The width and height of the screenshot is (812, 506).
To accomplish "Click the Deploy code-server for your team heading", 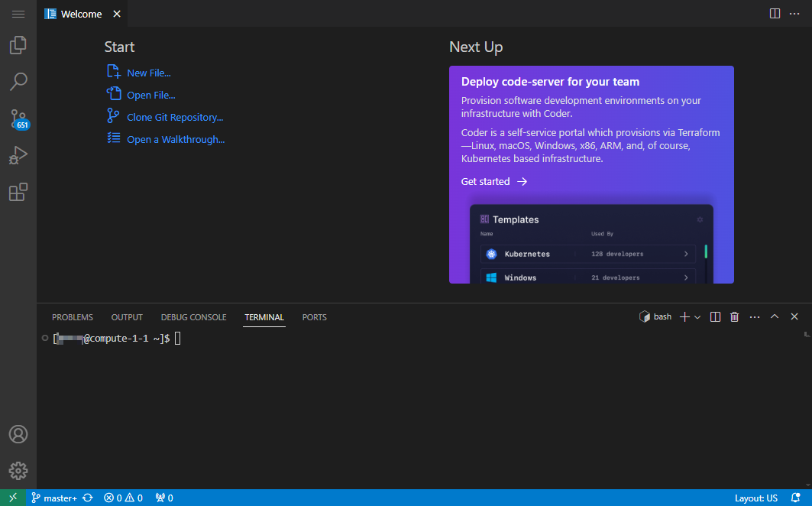I will coord(550,82).
